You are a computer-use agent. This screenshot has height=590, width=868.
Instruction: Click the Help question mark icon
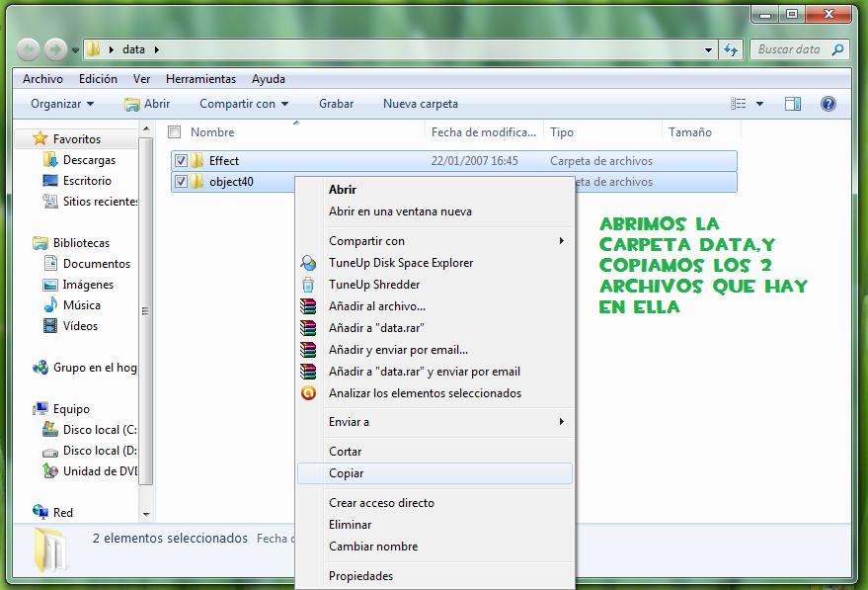pyautogui.click(x=827, y=103)
